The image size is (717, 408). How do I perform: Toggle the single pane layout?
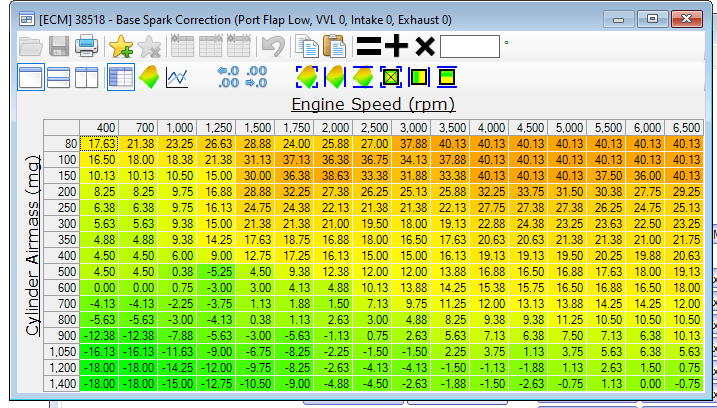click(x=31, y=77)
